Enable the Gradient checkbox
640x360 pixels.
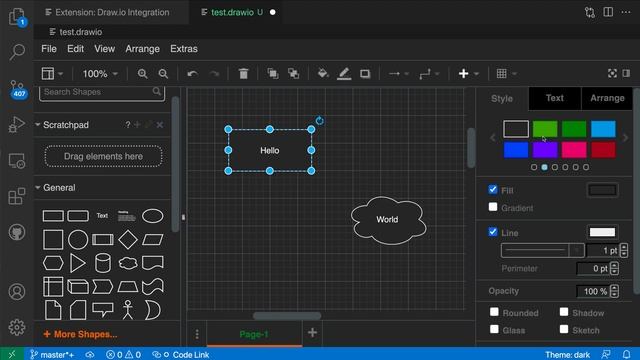(493, 207)
